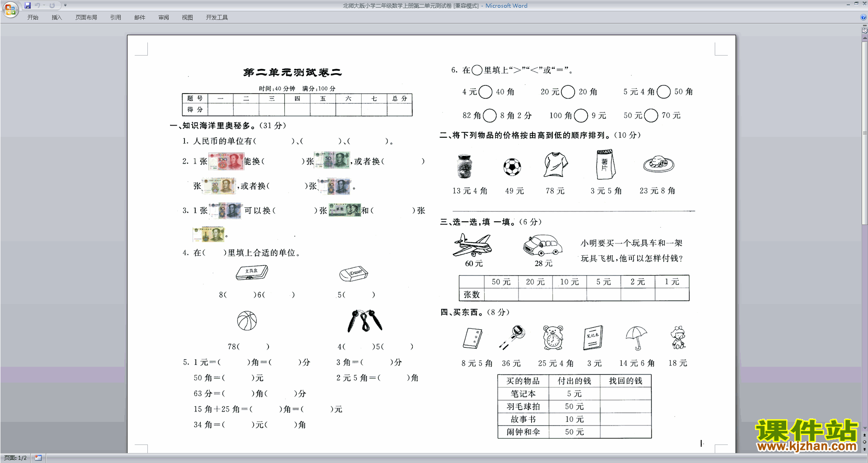Open Customize Quick Access Toolbar dropdown
Image resolution: width=868 pixels, height=463 pixels.
[x=65, y=5]
